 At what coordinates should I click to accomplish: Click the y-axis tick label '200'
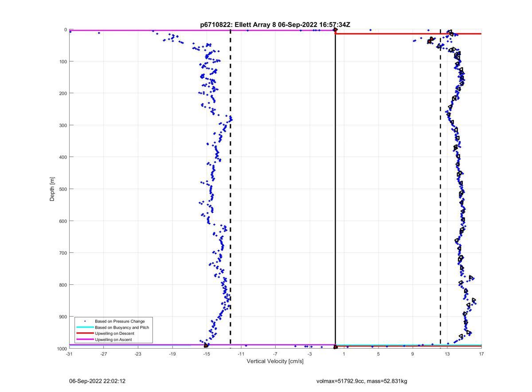point(63,93)
